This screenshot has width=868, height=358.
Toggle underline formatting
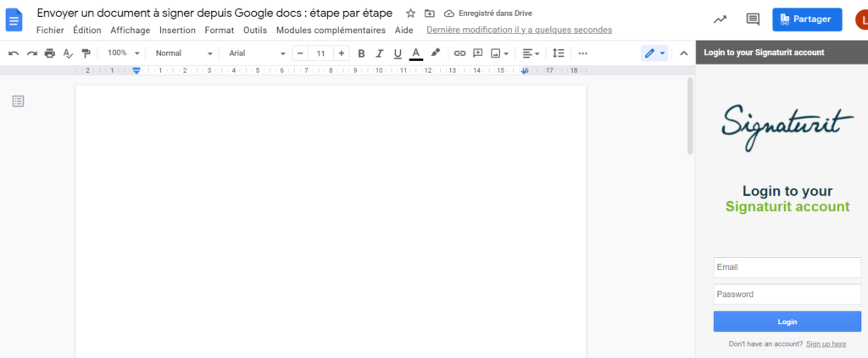pos(398,53)
